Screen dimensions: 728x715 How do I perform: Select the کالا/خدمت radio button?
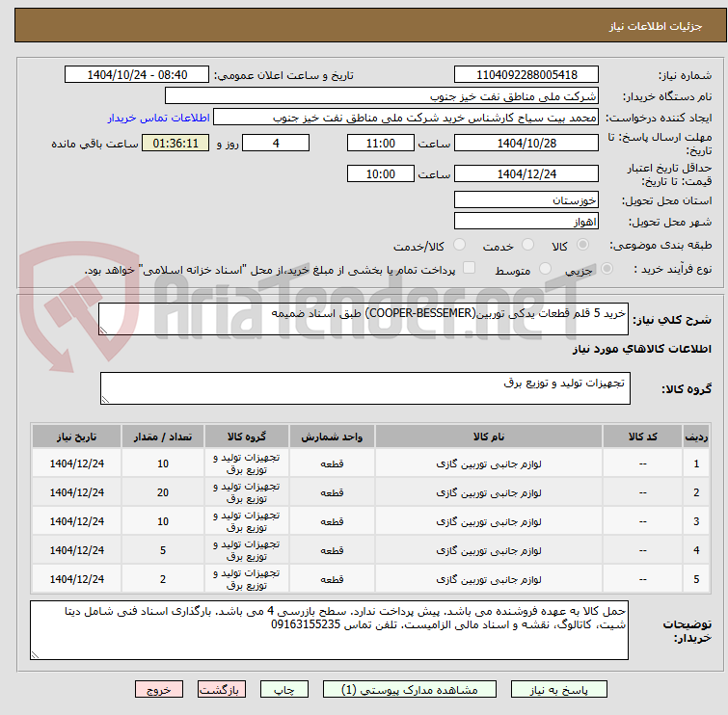(459, 245)
